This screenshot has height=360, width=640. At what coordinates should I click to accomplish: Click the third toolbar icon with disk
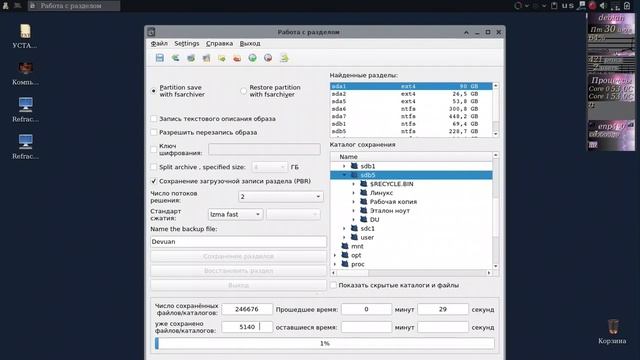pyautogui.click(x=191, y=58)
